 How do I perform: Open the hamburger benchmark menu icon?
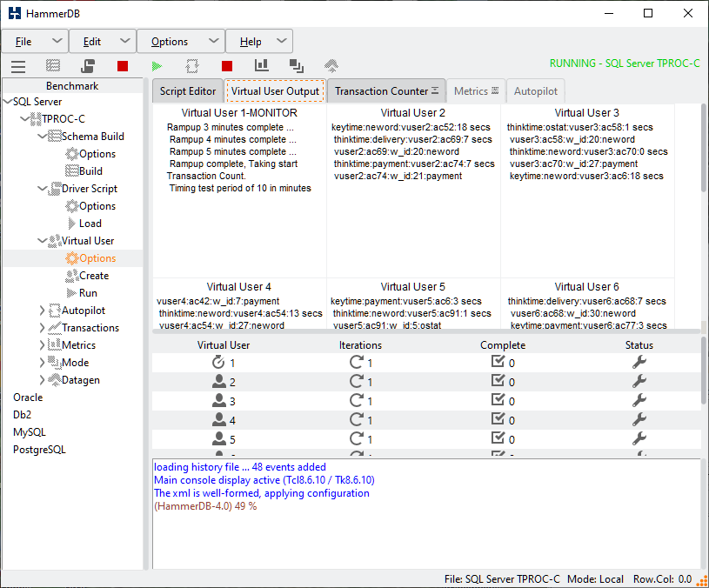tap(18, 66)
